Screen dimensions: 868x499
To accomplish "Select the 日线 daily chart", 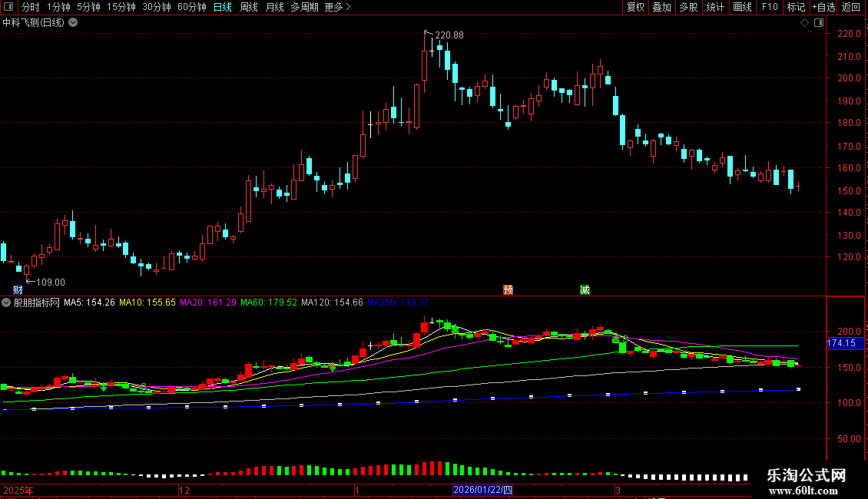I will tap(223, 7).
